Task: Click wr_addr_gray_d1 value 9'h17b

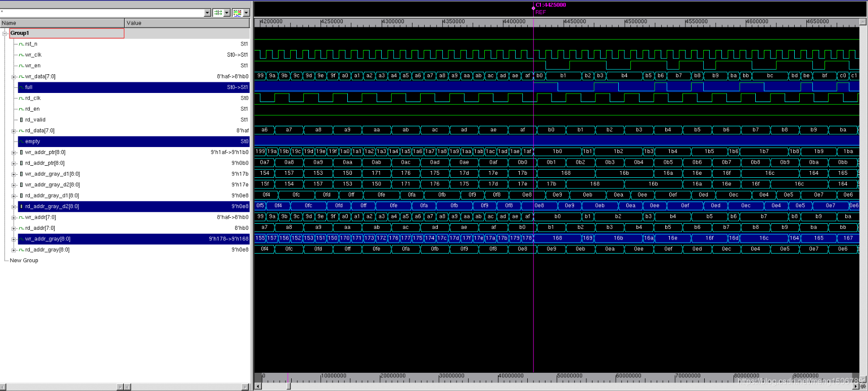Action: pos(240,174)
